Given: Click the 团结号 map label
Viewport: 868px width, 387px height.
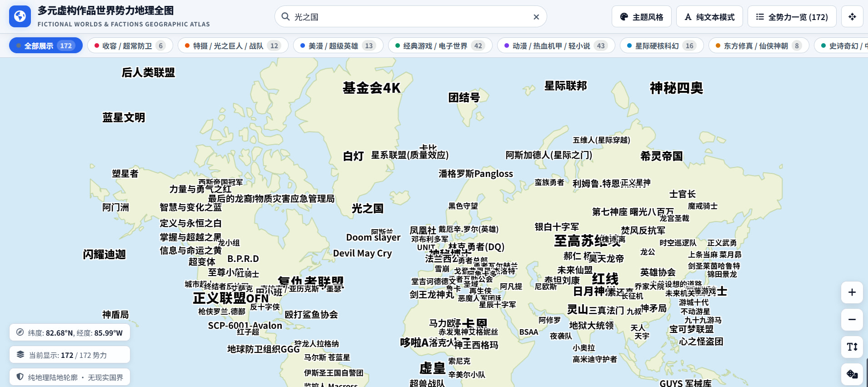Looking at the screenshot, I should [464, 97].
